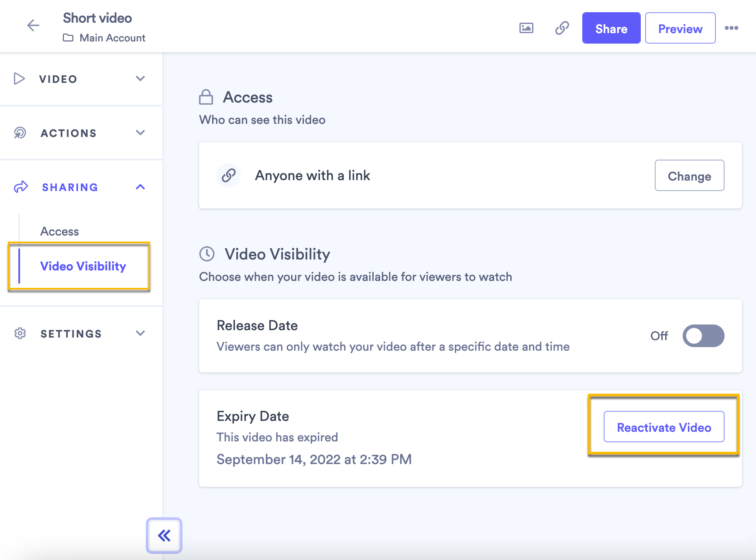
Task: Click the Share button
Action: (x=611, y=28)
